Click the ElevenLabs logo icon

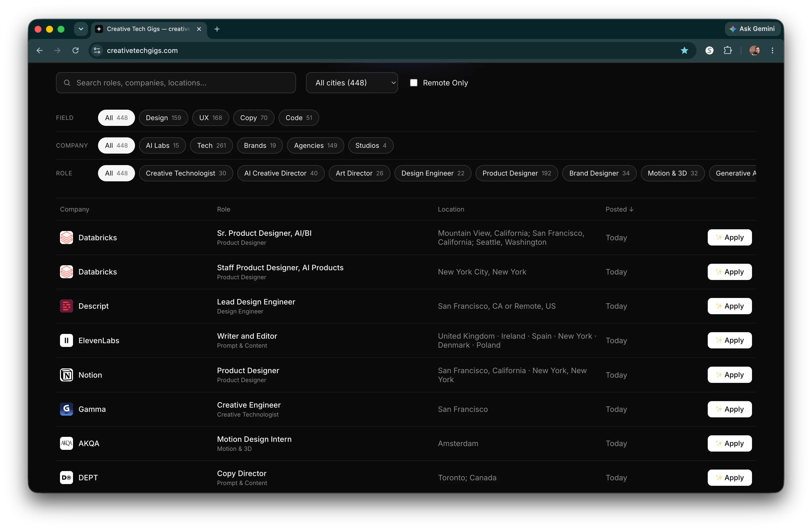tap(66, 340)
